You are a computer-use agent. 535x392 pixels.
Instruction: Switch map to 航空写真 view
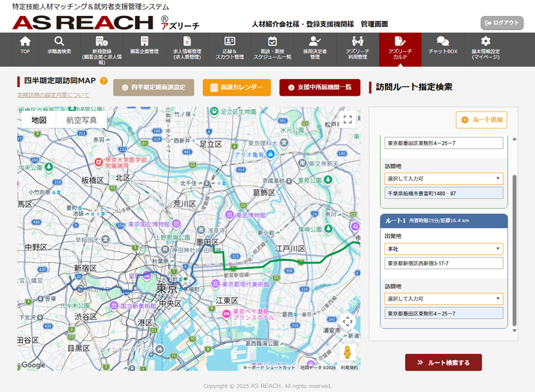(x=81, y=120)
